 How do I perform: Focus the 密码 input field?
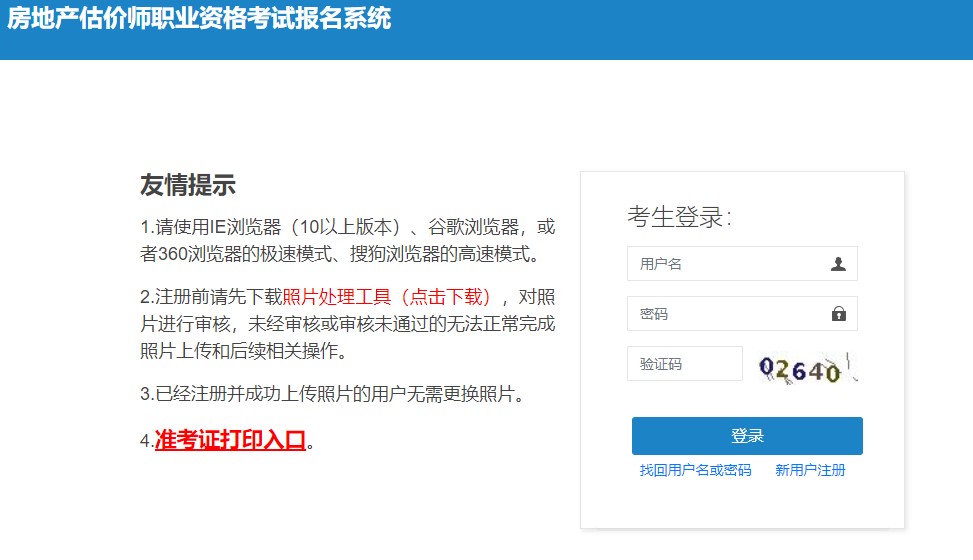[730, 314]
